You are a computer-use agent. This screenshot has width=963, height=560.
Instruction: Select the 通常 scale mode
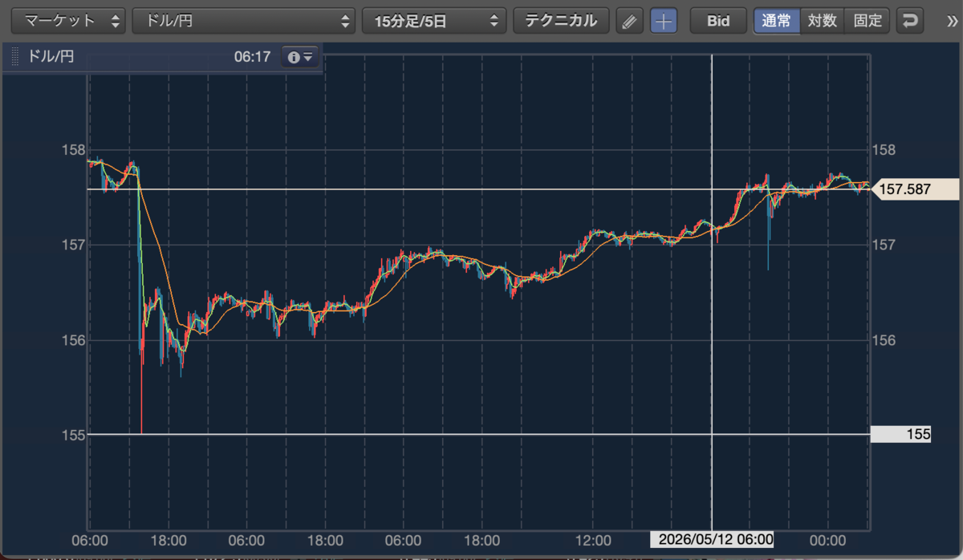(x=776, y=21)
